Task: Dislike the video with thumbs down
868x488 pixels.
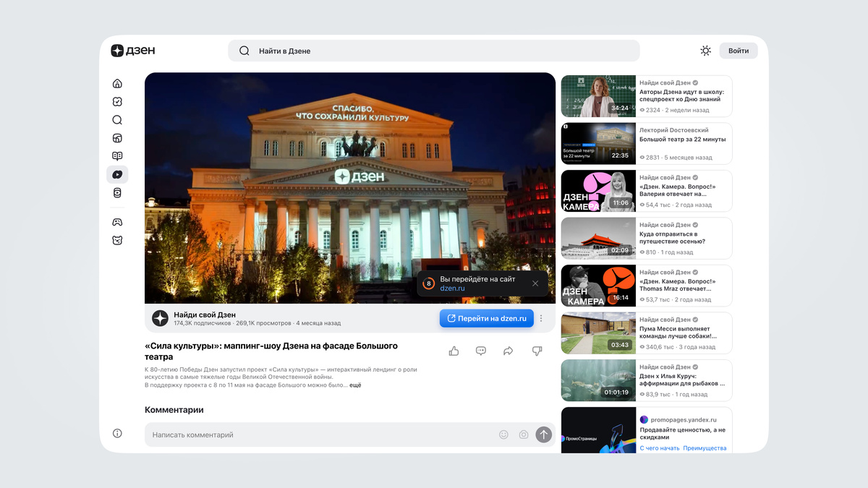Action: click(537, 351)
